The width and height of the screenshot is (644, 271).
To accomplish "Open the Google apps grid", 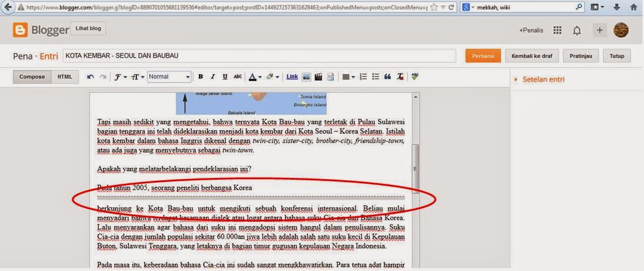I will (x=557, y=30).
